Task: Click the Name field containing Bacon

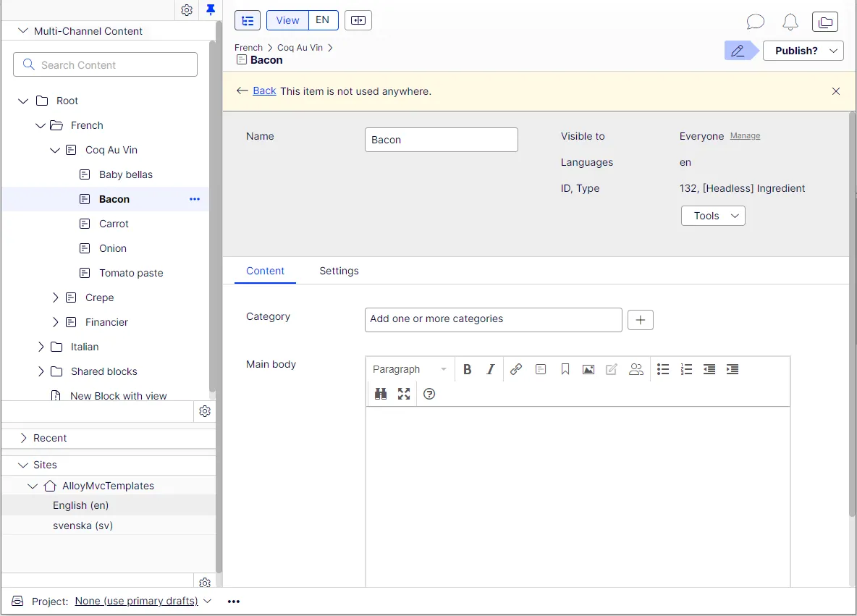Action: (x=441, y=140)
